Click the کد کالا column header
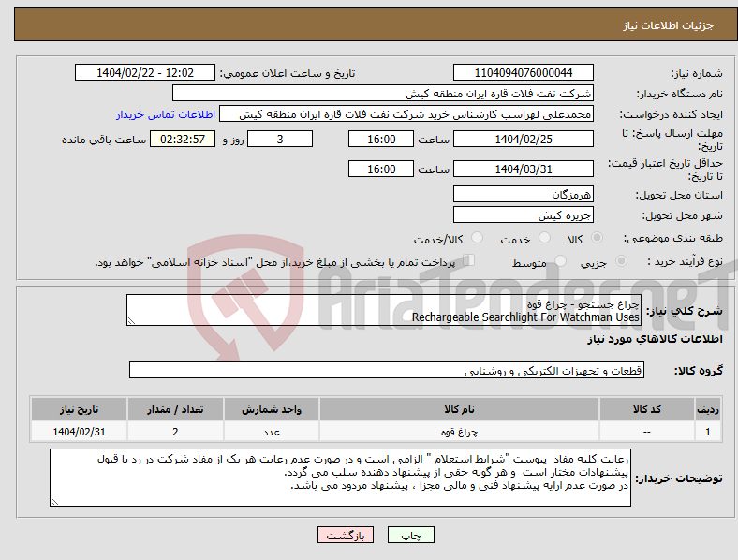 pyautogui.click(x=647, y=409)
